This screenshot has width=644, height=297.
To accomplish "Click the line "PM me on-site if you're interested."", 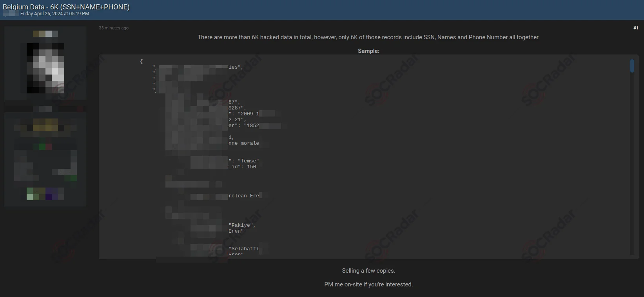I will coord(368,284).
